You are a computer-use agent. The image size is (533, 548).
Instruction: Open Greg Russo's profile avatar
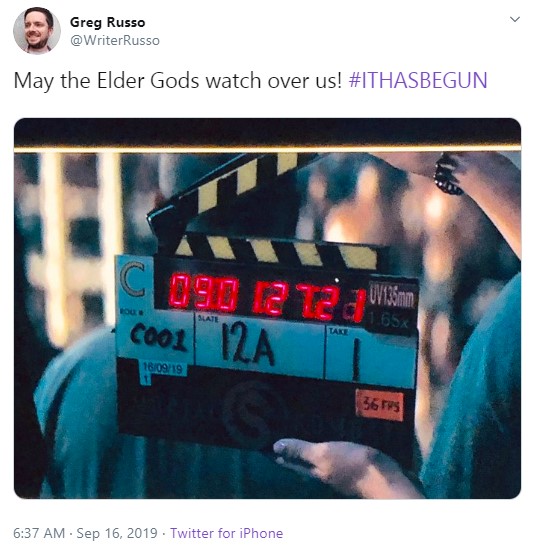tap(37, 31)
